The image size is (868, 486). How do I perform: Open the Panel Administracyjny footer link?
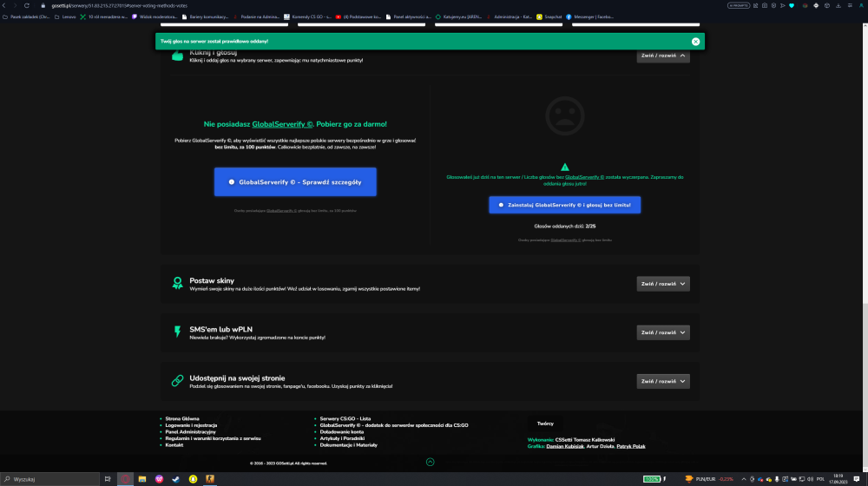click(x=190, y=432)
